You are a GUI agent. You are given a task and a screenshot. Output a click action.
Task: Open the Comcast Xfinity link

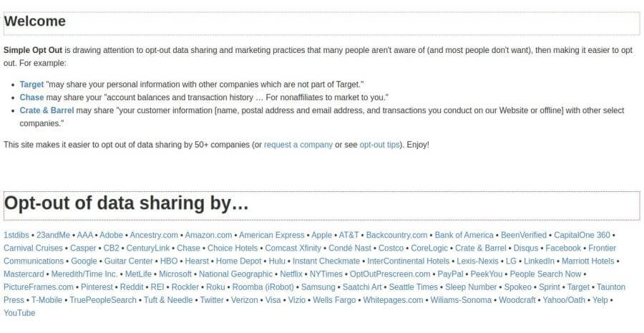(x=293, y=248)
